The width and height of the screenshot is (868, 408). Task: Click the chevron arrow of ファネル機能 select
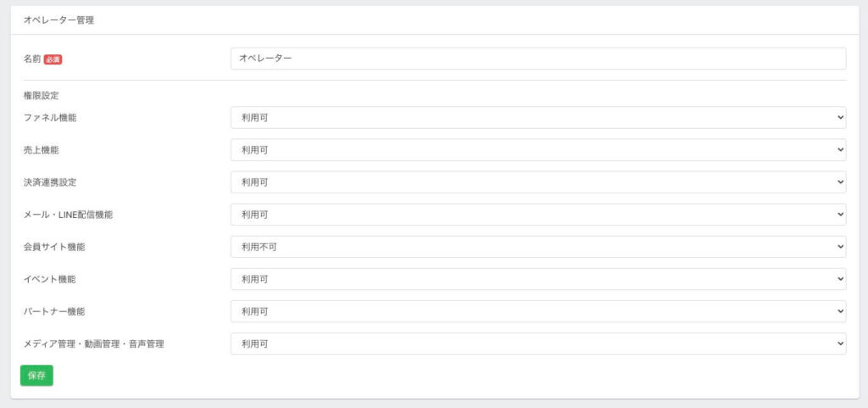coord(840,117)
